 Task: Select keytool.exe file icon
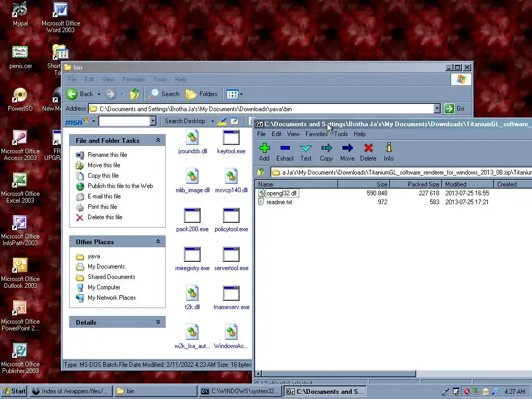(231, 142)
